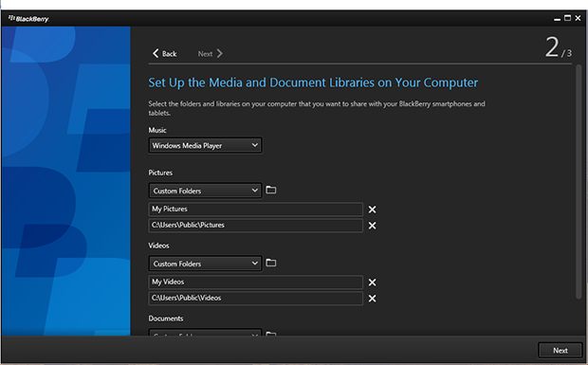Viewport: 588px width, 365px height.
Task: Click the vertical scrollbar on the right
Action: tap(579, 182)
